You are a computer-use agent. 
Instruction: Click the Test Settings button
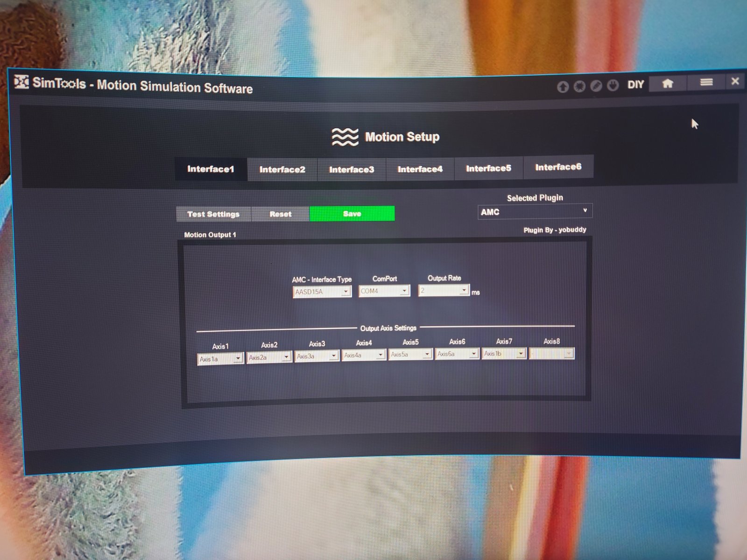point(213,214)
